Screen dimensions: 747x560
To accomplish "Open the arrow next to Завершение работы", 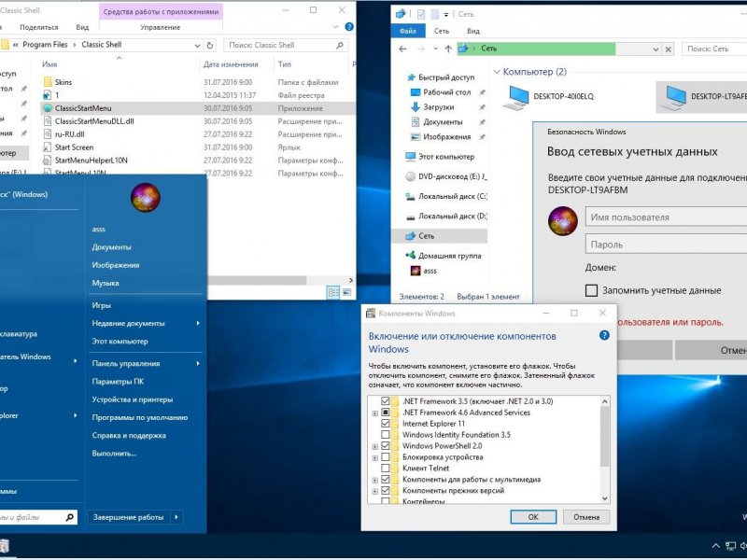I will point(176,517).
